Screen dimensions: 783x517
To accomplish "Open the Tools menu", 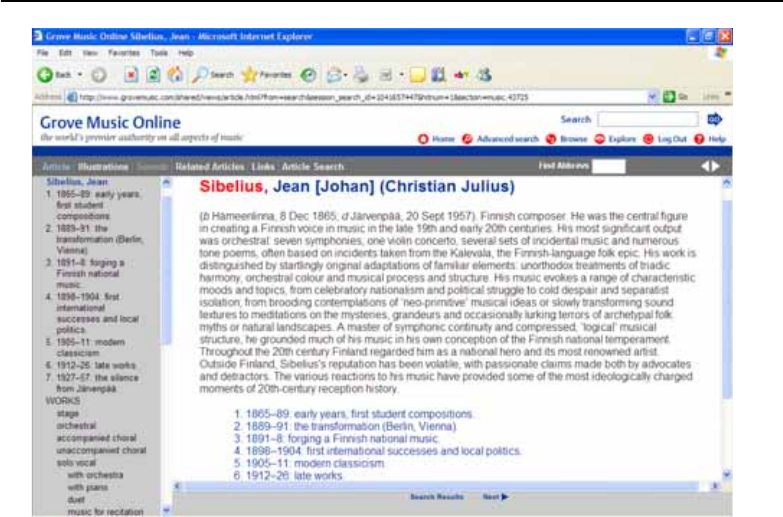I will click(159, 52).
